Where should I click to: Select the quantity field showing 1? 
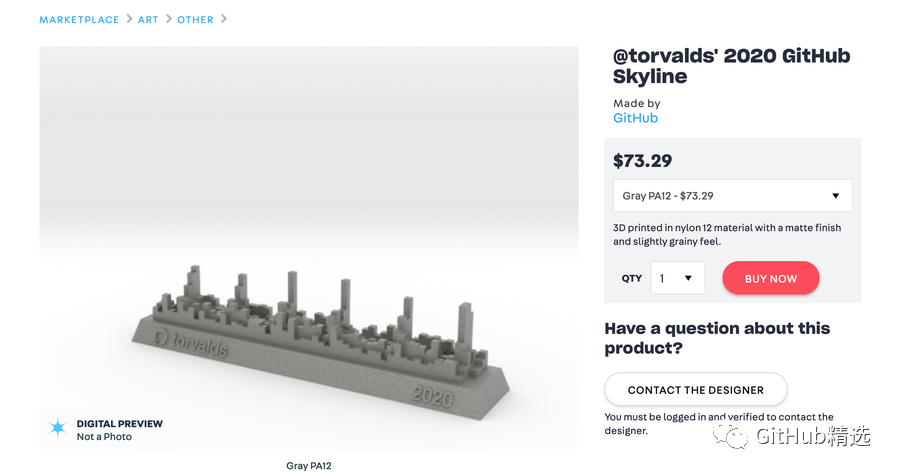pyautogui.click(x=678, y=278)
